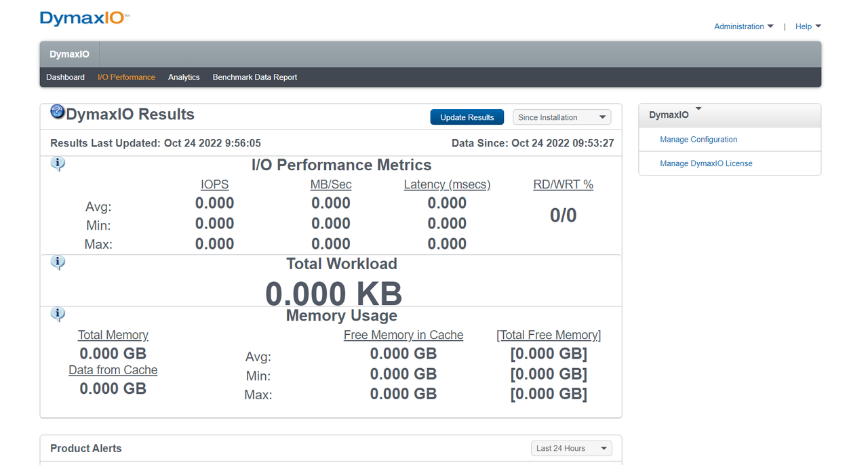The width and height of the screenshot is (868, 465).
Task: Click the Data Since timestamp text
Action: click(x=533, y=143)
